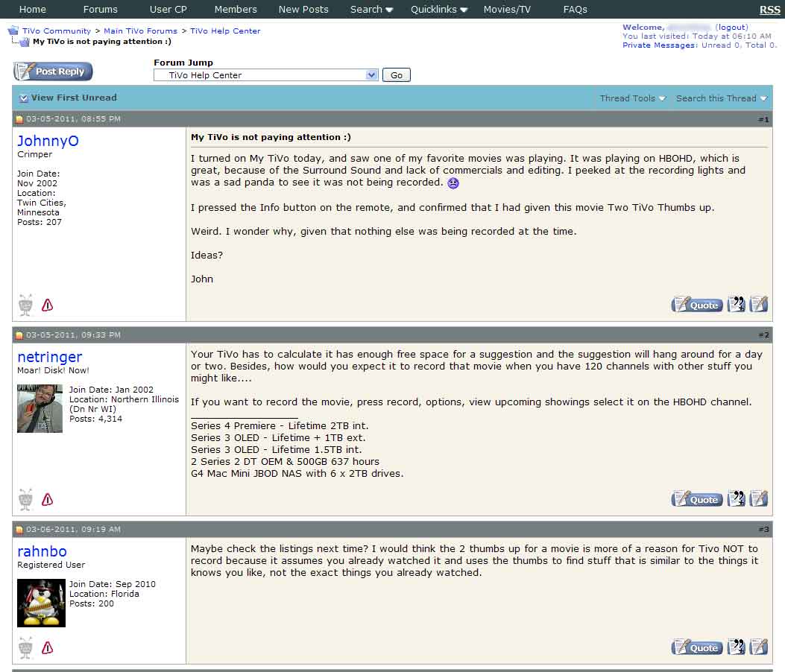Screen dimensions: 785x672
Task: Click the post status icon beside 03-05-2011, 09:33 PM
Action: click(19, 335)
